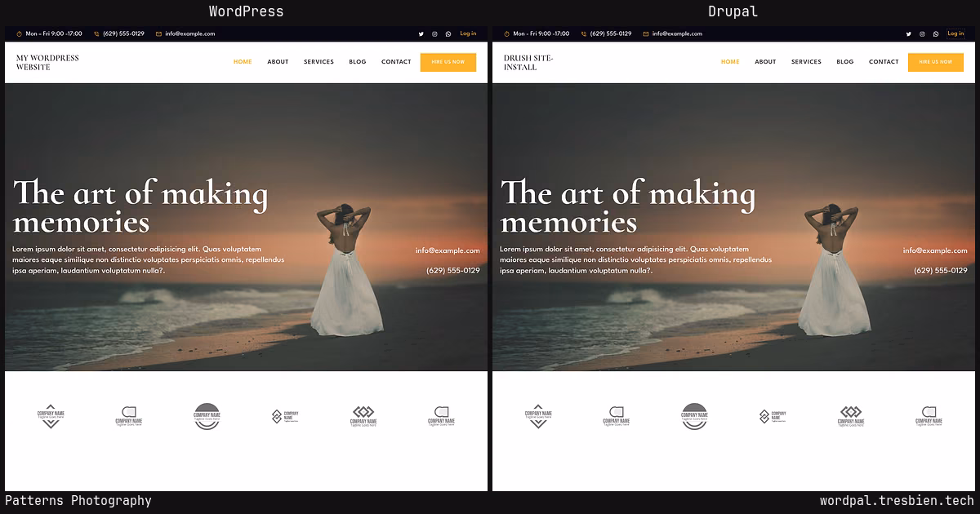The height and width of the screenshot is (514, 980).
Task: Open Services menu item in Drupal site
Action: click(806, 62)
